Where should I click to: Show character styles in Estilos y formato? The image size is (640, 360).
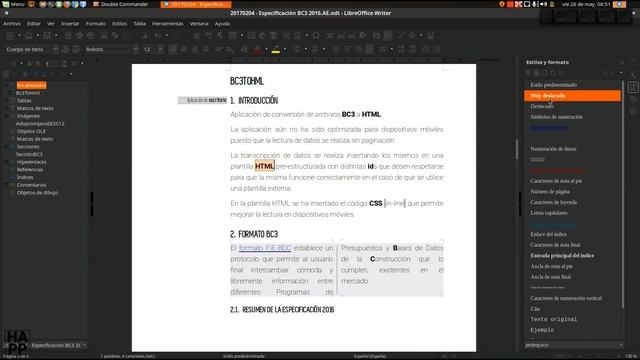(x=537, y=73)
